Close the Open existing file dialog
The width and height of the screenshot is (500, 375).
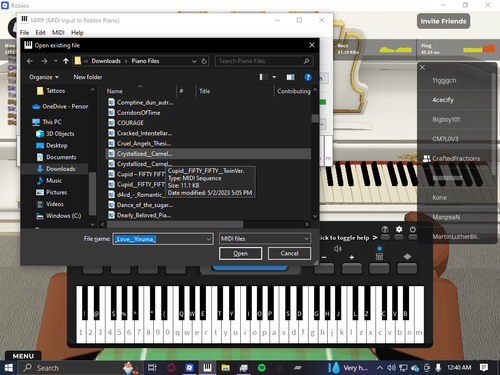(312, 45)
